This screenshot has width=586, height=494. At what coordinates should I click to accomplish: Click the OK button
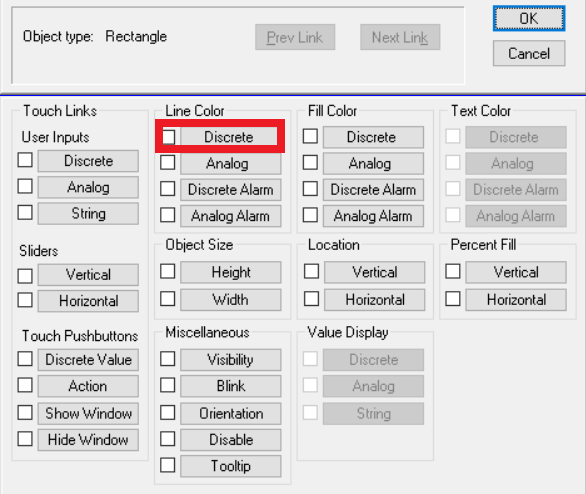click(x=528, y=18)
